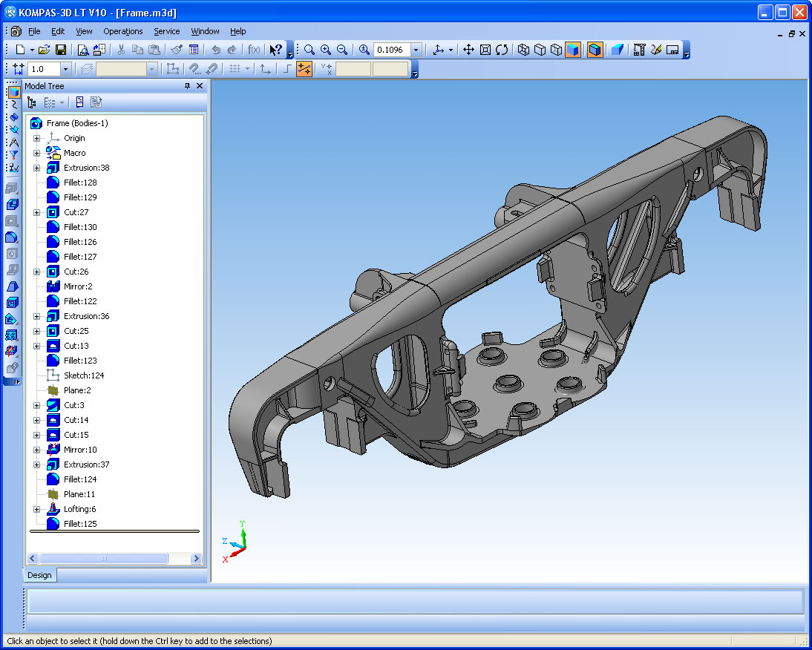
Task: Open the Service menu
Action: pos(167,31)
